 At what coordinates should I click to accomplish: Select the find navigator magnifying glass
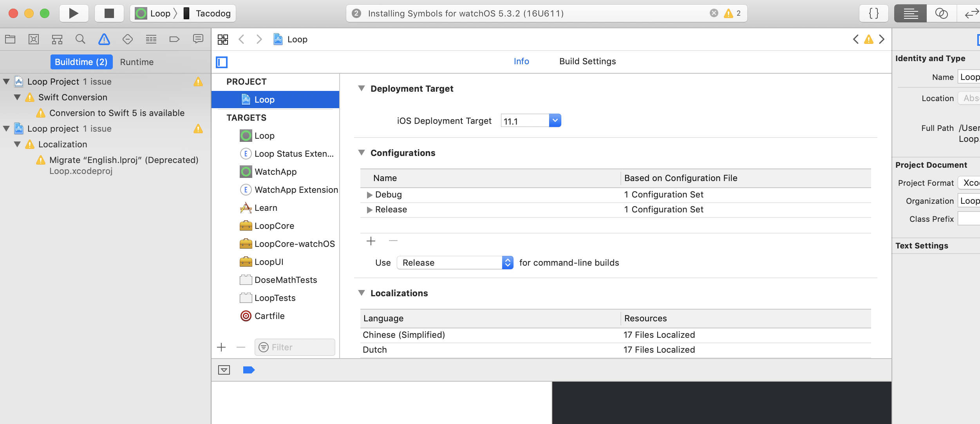(80, 39)
